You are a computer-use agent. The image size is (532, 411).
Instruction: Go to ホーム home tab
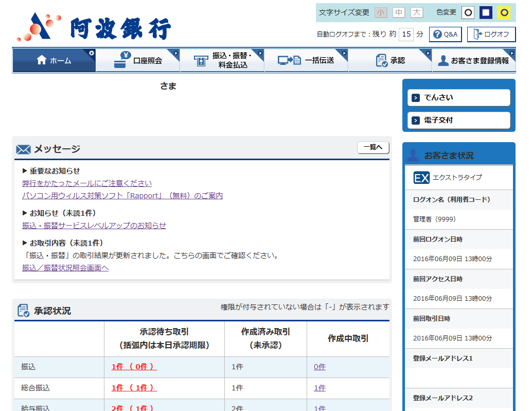coord(54,60)
